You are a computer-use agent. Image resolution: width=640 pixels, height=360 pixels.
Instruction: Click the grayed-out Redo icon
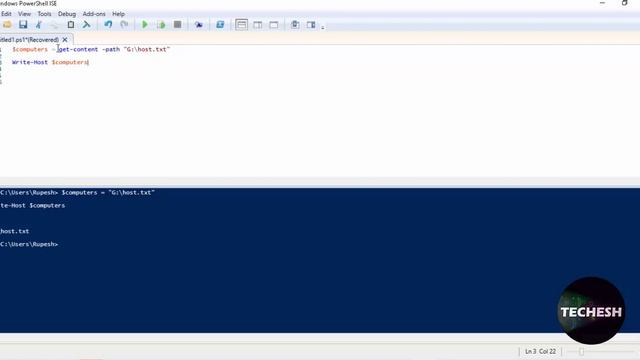(x=124, y=25)
